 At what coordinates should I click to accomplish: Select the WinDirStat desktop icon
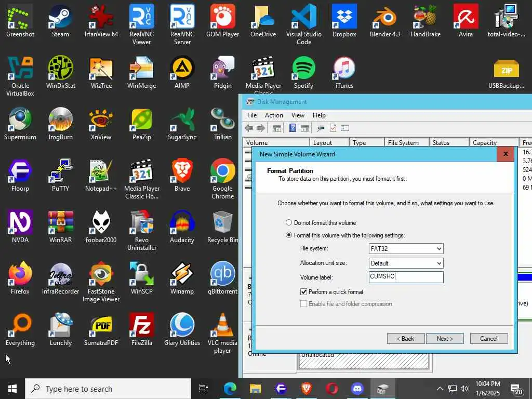tap(60, 73)
